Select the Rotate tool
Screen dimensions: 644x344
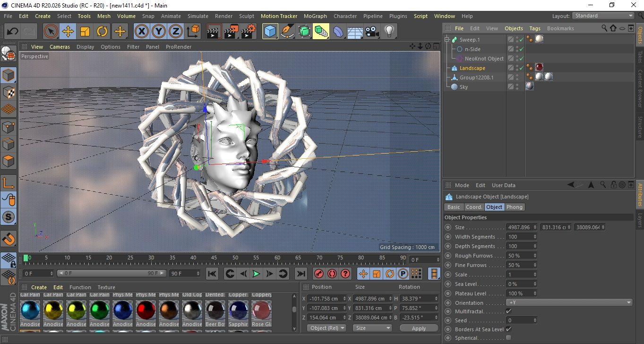[x=102, y=32]
